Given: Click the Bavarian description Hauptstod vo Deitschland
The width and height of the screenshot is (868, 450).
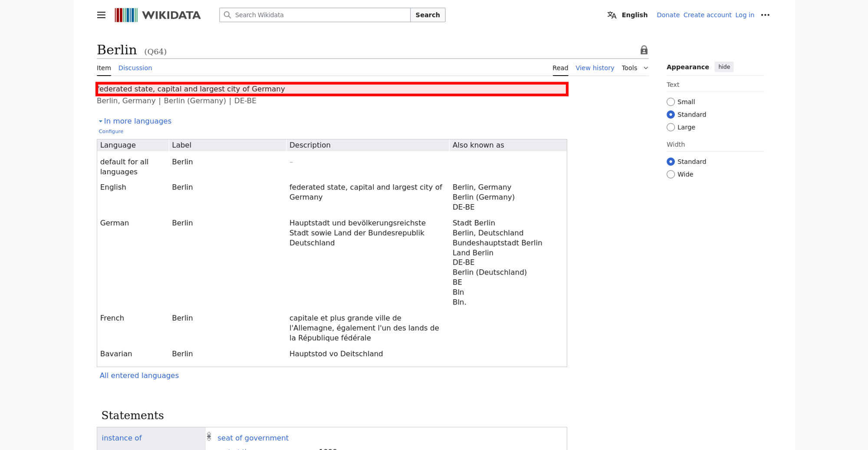Looking at the screenshot, I should click(336, 354).
